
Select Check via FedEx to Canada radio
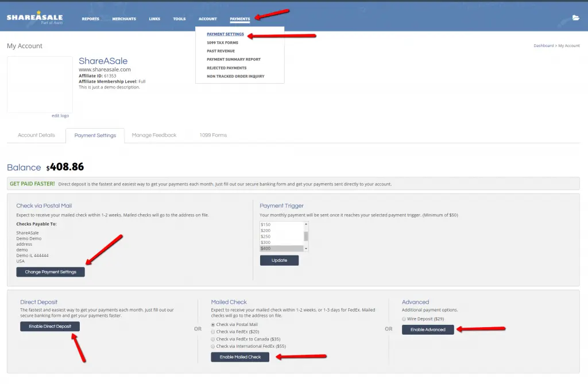[x=213, y=339]
